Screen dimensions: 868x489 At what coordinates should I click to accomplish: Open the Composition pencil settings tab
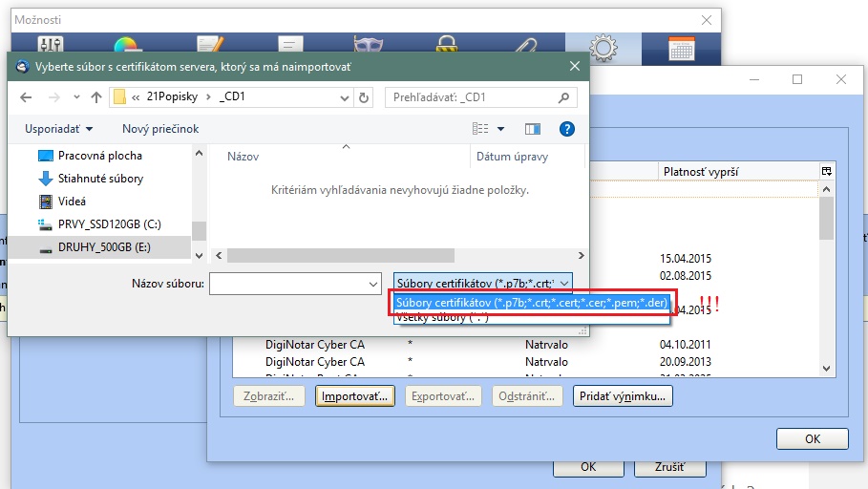(x=210, y=44)
